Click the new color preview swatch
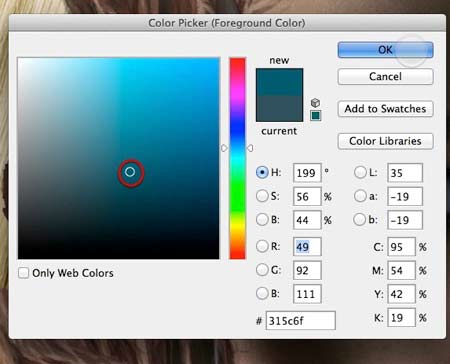The image size is (450, 364). (279, 82)
